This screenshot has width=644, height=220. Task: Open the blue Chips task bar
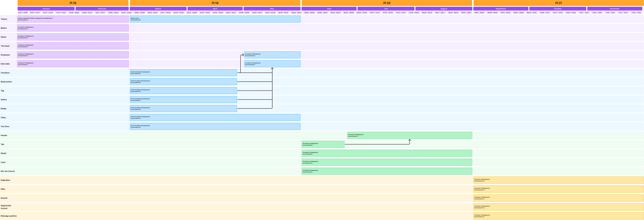[215, 117]
